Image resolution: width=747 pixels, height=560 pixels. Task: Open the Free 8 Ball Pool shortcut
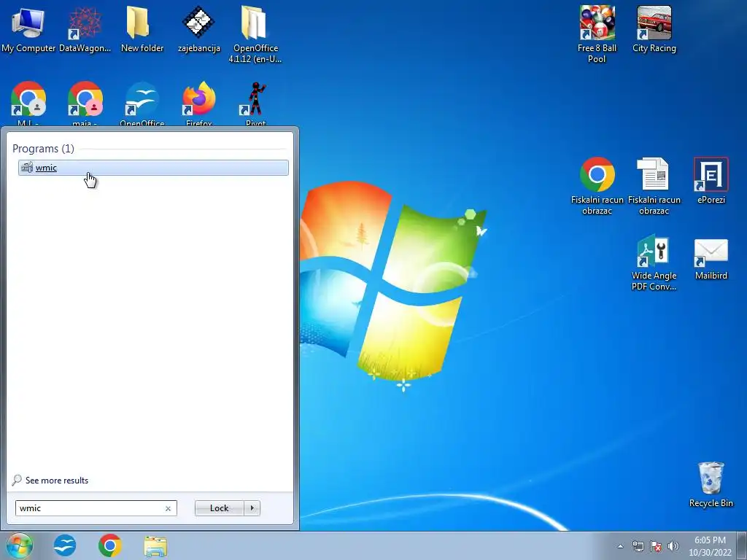597,34
